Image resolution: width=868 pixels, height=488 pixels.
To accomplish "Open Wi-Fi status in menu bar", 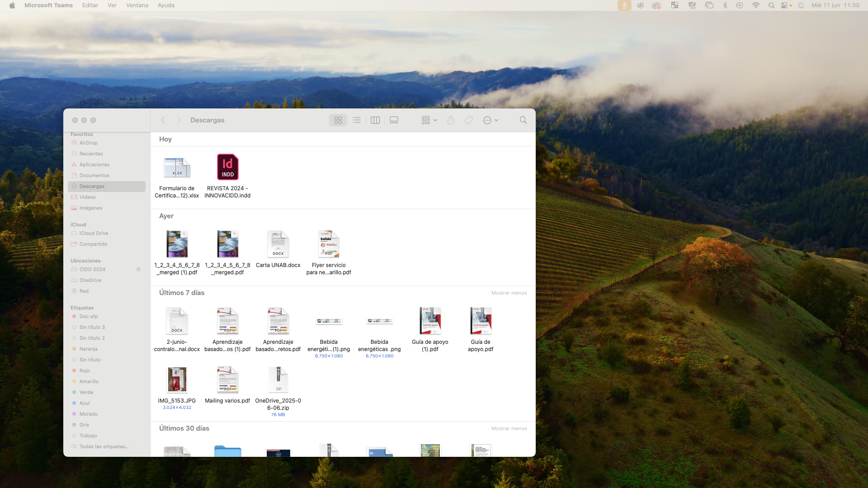I will (x=755, y=5).
